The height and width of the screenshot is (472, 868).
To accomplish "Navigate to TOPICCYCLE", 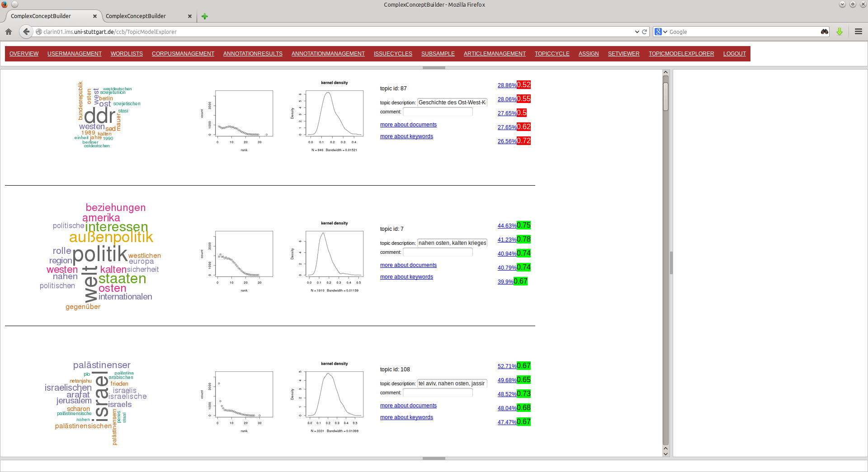I will click(x=552, y=54).
